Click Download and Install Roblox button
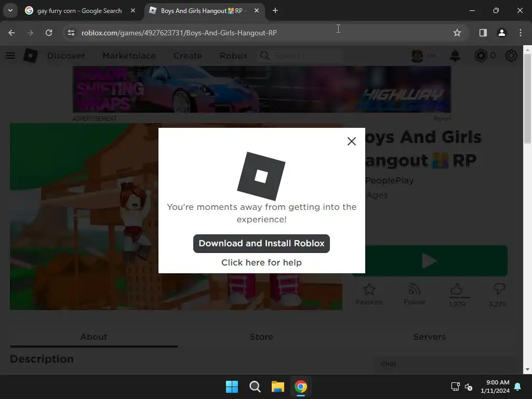Image resolution: width=532 pixels, height=399 pixels. pyautogui.click(x=261, y=243)
